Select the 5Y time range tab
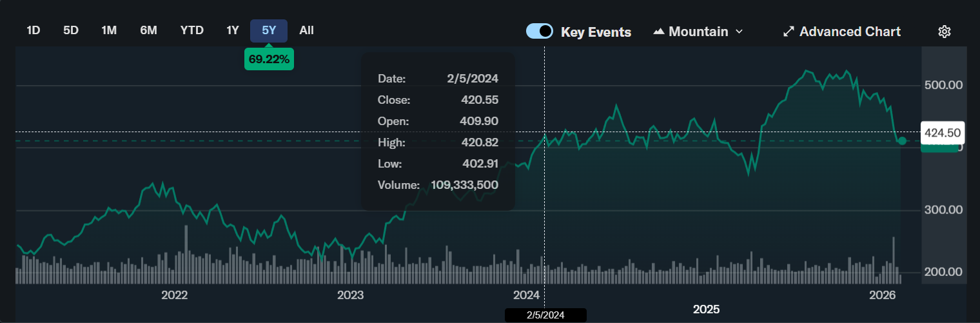This screenshot has width=980, height=323. (269, 30)
